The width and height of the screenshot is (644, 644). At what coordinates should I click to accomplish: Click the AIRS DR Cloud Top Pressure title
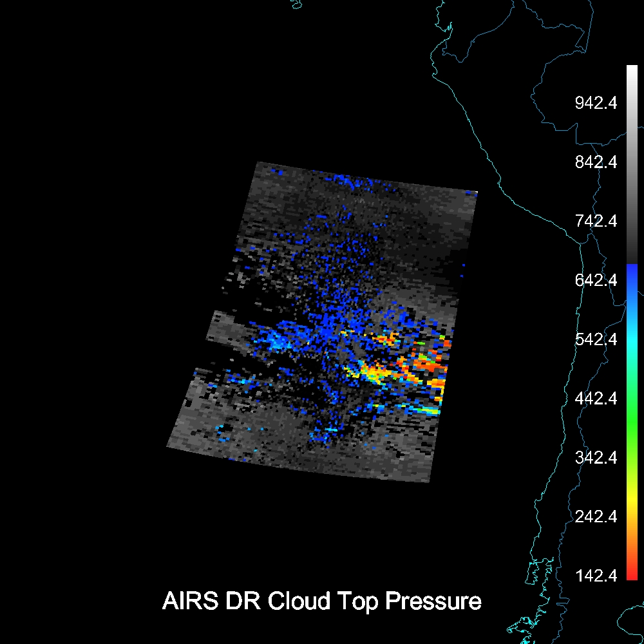(x=321, y=601)
